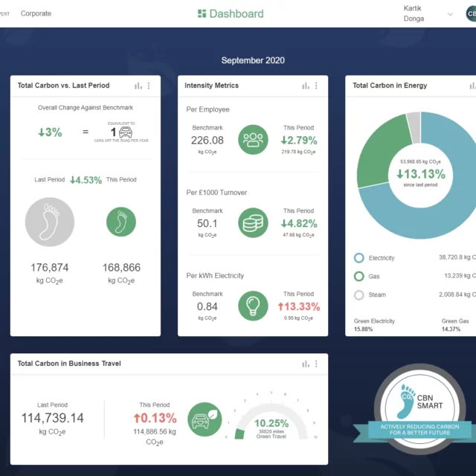The width and height of the screenshot is (476, 476).
Task: Toggle the Steam legend circle
Action: point(359,295)
